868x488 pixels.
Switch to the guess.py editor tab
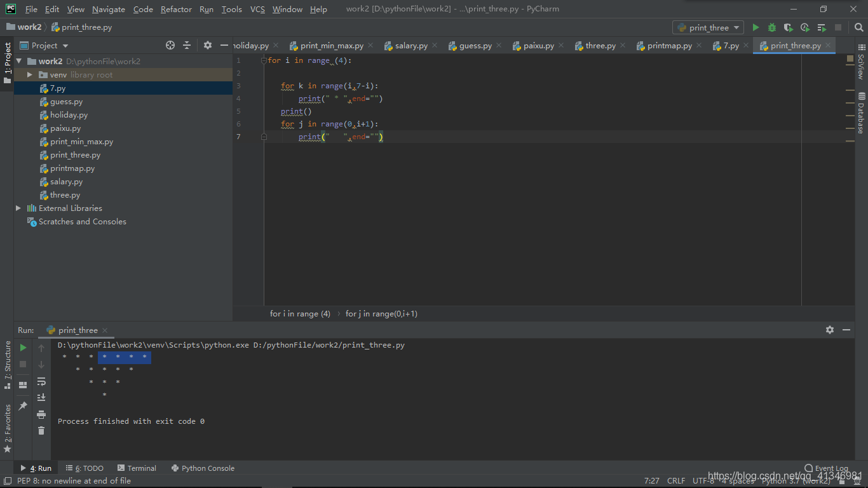pos(475,46)
